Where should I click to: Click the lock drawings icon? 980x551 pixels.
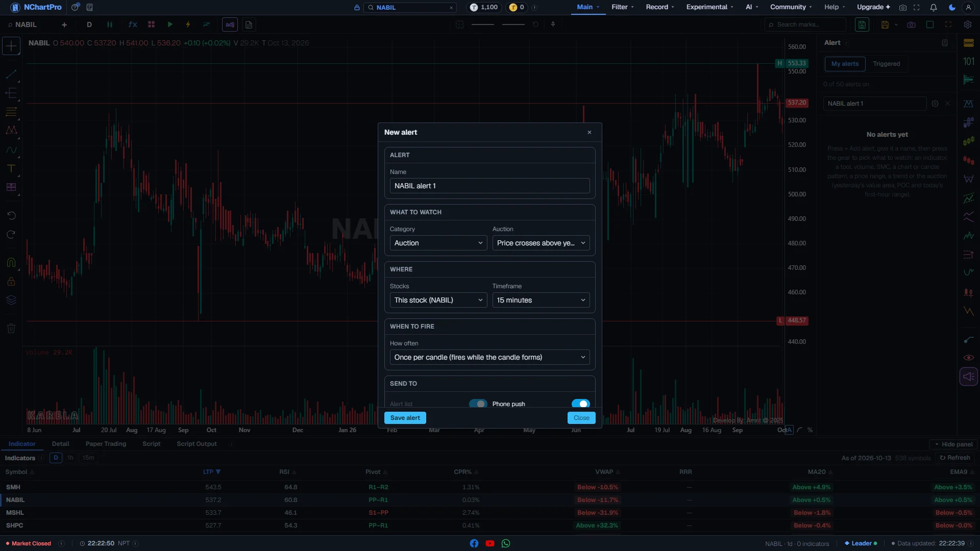point(11,281)
